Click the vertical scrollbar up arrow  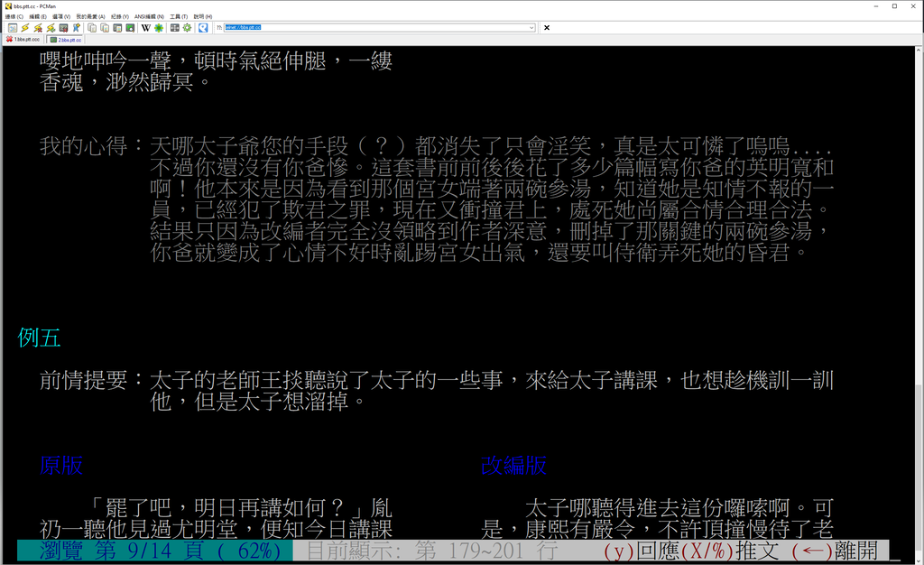(x=919, y=50)
